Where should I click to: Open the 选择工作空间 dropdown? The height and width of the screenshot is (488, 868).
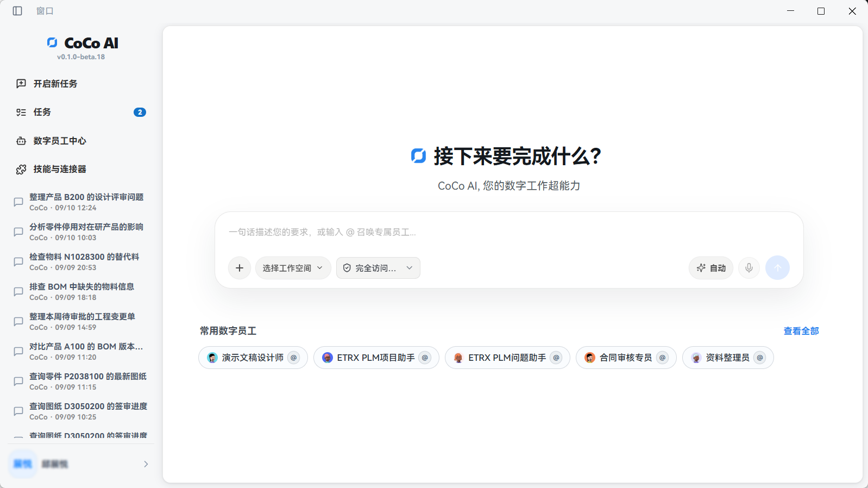[x=293, y=268]
